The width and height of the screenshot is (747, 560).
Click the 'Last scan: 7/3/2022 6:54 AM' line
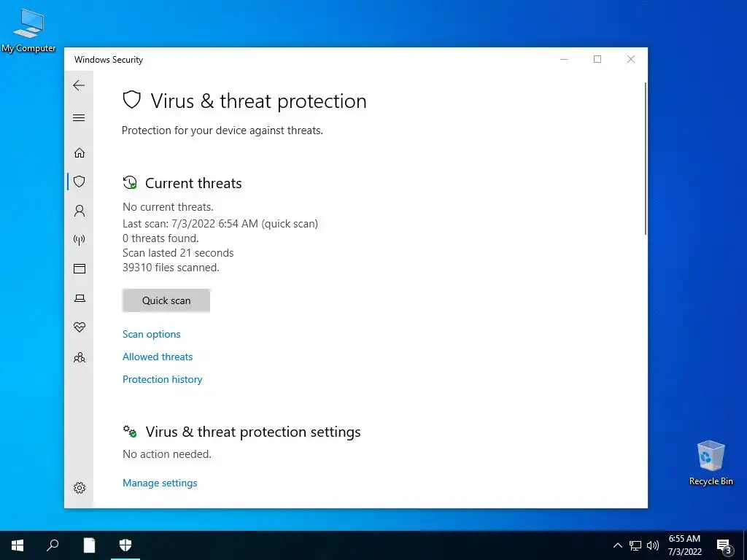[220, 224]
